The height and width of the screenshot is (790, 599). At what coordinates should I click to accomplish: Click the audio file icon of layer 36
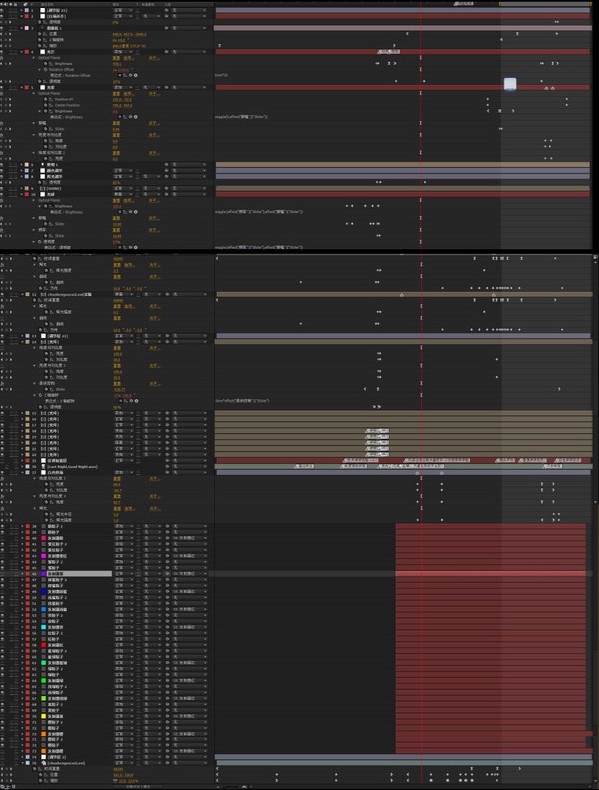[x=43, y=467]
